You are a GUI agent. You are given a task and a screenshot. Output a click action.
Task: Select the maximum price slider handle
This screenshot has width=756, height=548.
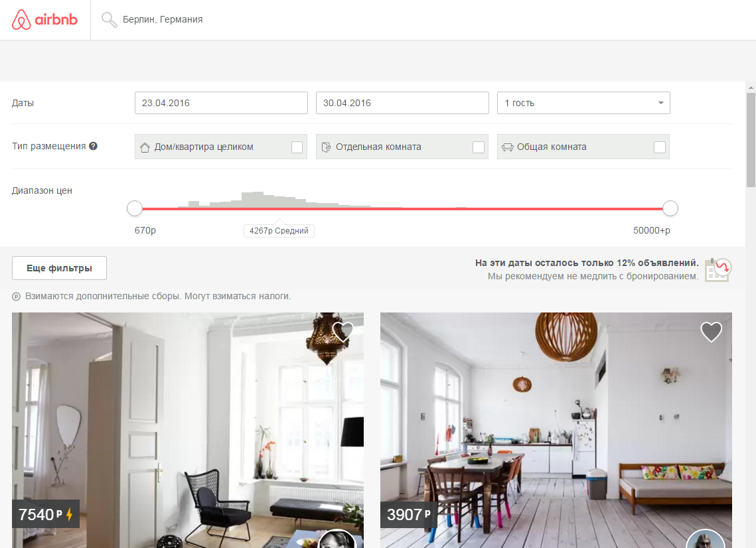click(670, 209)
